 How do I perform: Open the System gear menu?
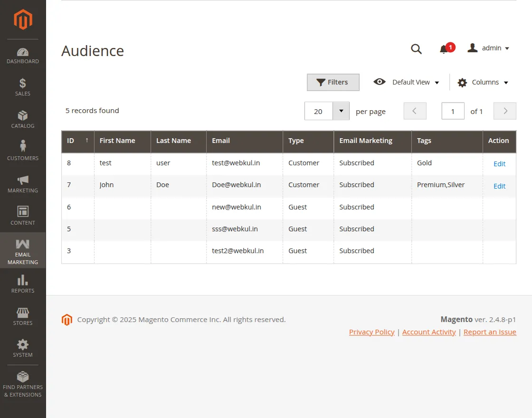[23, 348]
